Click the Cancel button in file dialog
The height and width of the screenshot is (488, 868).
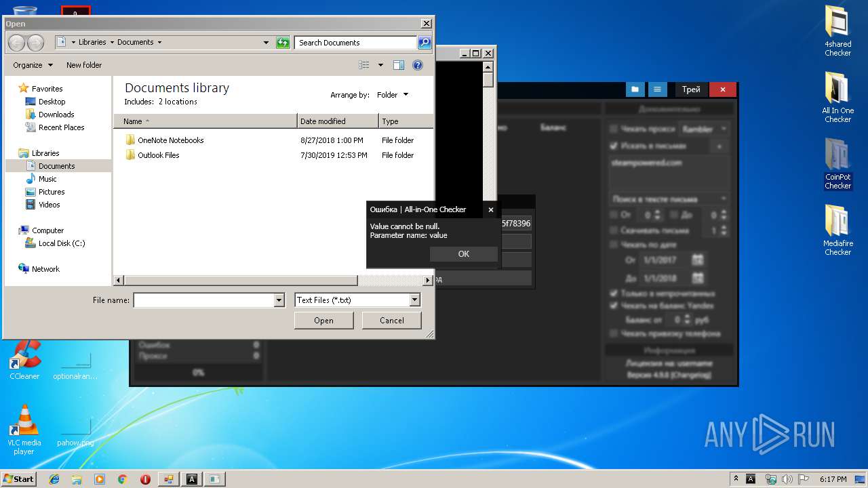pyautogui.click(x=392, y=321)
